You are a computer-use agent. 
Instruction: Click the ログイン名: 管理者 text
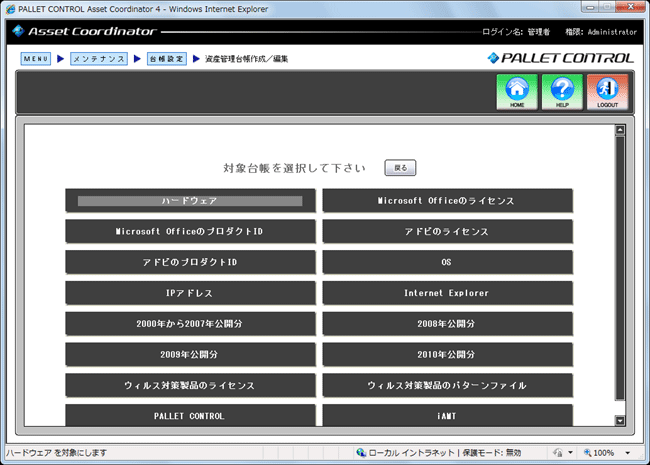coord(516,32)
